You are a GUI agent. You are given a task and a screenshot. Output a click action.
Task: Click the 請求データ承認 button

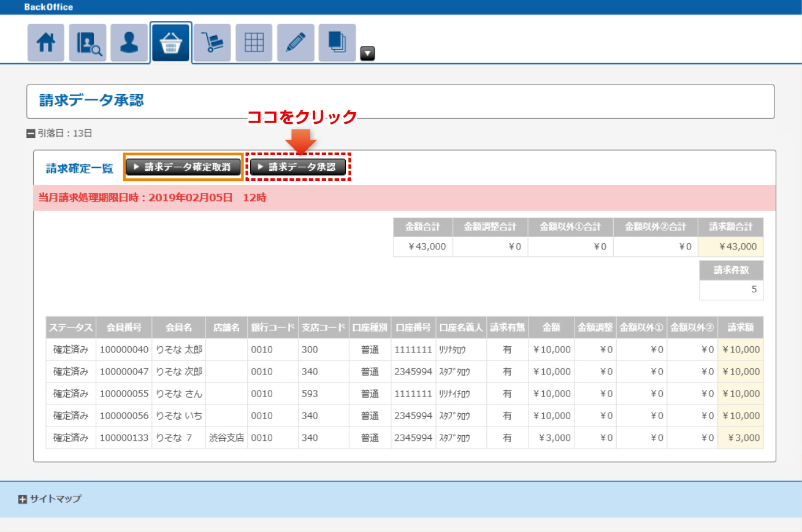(298, 167)
